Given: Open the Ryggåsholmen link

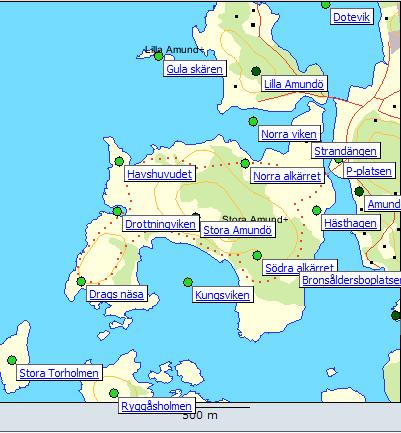Looking at the screenshot, I should [x=156, y=406].
